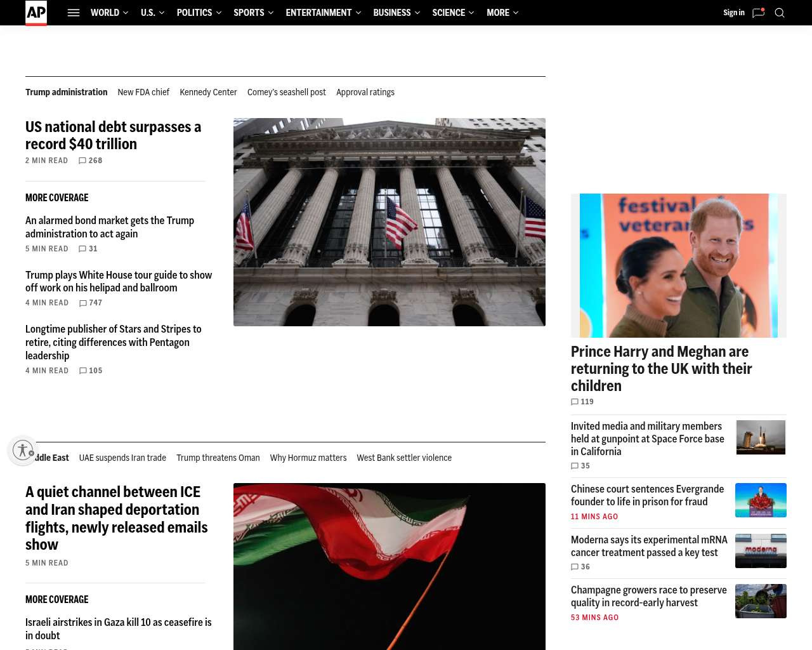The image size is (812, 650).
Task: Click the search magnifier icon
Action: click(x=780, y=13)
